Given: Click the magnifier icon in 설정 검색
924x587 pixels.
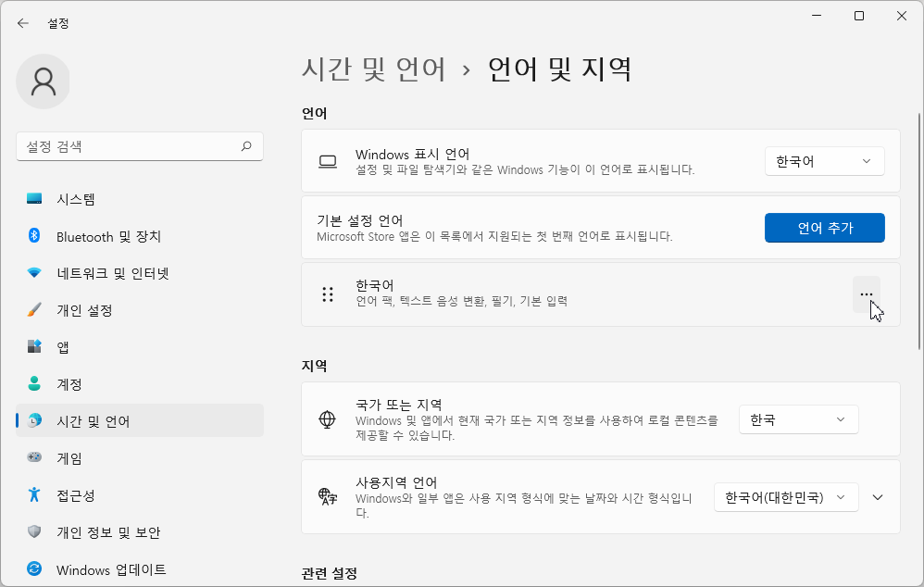Looking at the screenshot, I should [246, 146].
